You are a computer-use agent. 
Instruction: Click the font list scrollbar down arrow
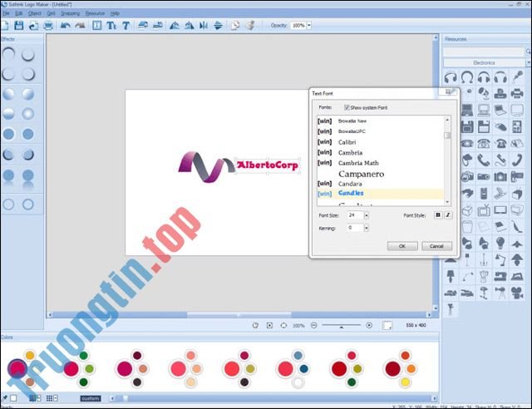coord(447,202)
